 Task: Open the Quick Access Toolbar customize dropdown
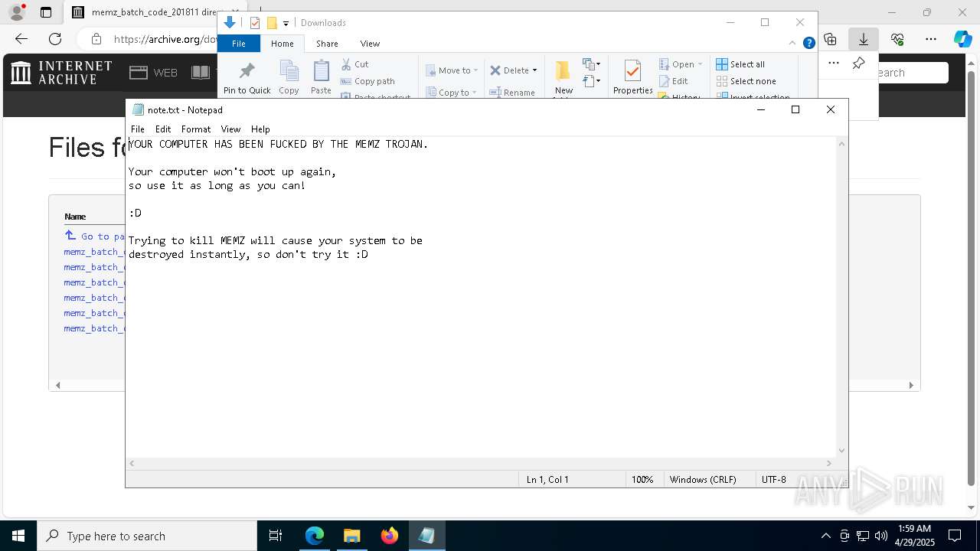pyautogui.click(x=286, y=23)
